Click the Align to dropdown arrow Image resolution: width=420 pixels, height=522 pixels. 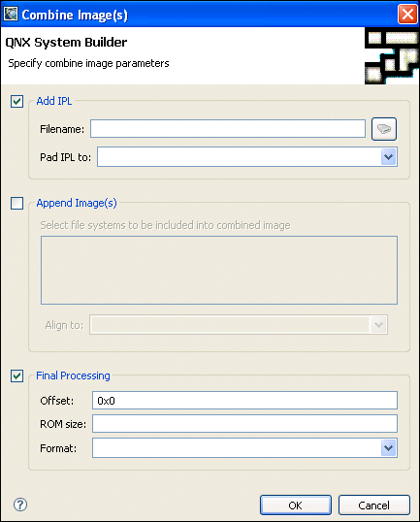click(378, 325)
